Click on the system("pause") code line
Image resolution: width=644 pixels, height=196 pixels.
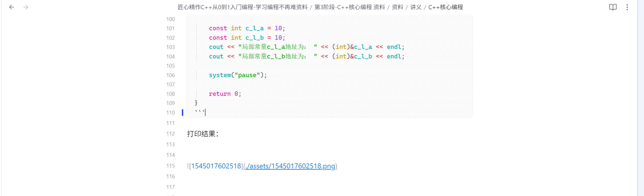pyautogui.click(x=238, y=75)
